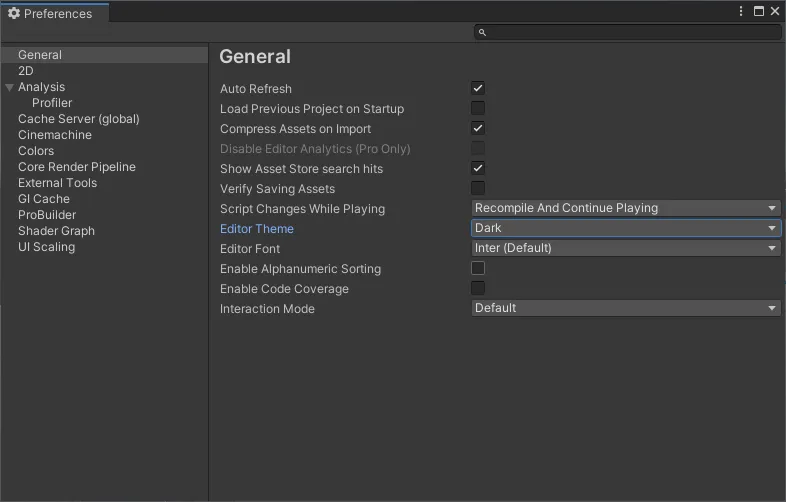The image size is (786, 502).
Task: Enable Load Previous Project on Startup
Action: pos(478,108)
